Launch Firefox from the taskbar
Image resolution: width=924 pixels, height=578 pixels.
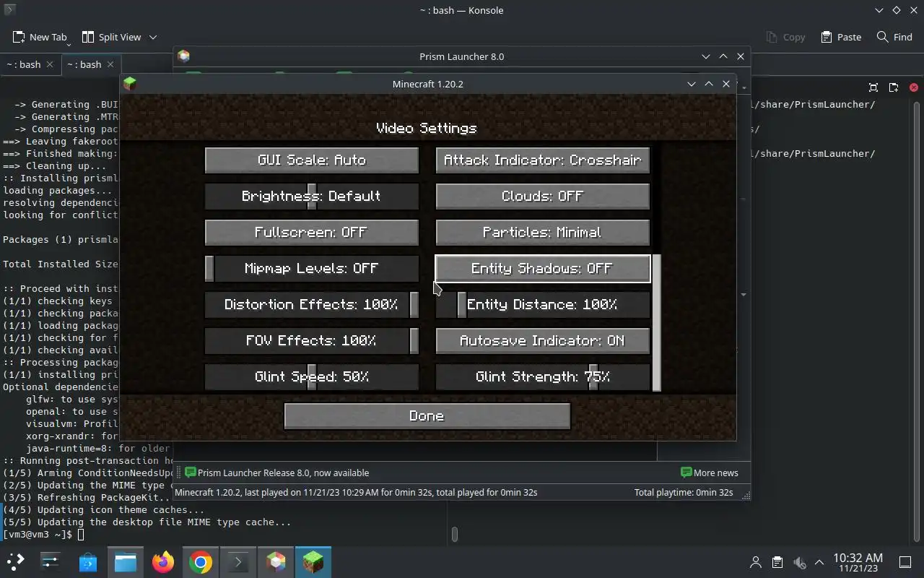tap(163, 561)
